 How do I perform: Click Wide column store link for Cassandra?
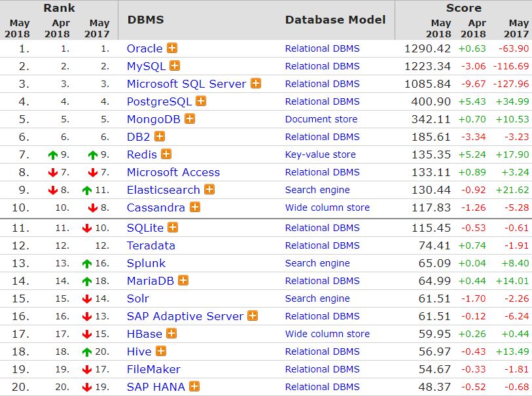coord(327,207)
